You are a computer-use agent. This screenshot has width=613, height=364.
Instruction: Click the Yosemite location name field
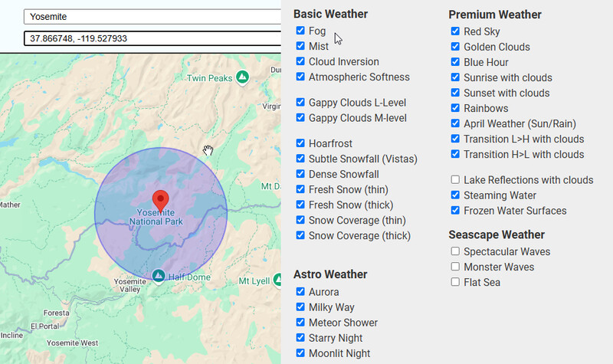pos(152,17)
